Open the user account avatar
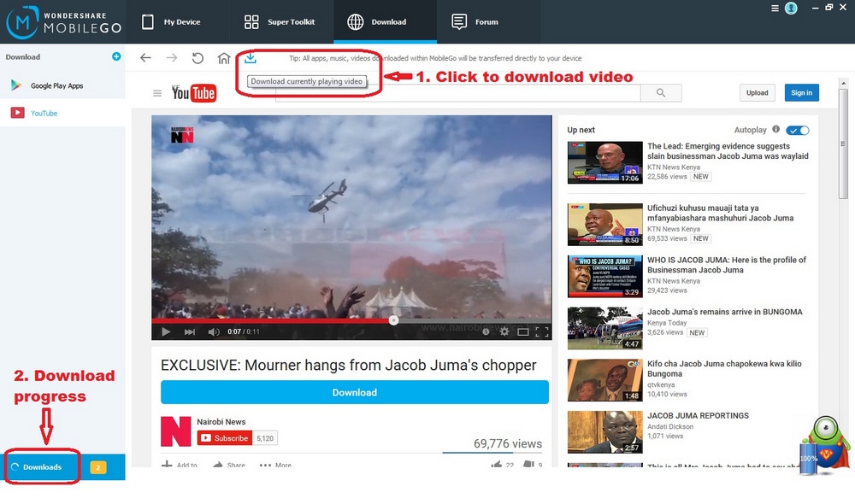The image size is (855, 504). tap(791, 9)
